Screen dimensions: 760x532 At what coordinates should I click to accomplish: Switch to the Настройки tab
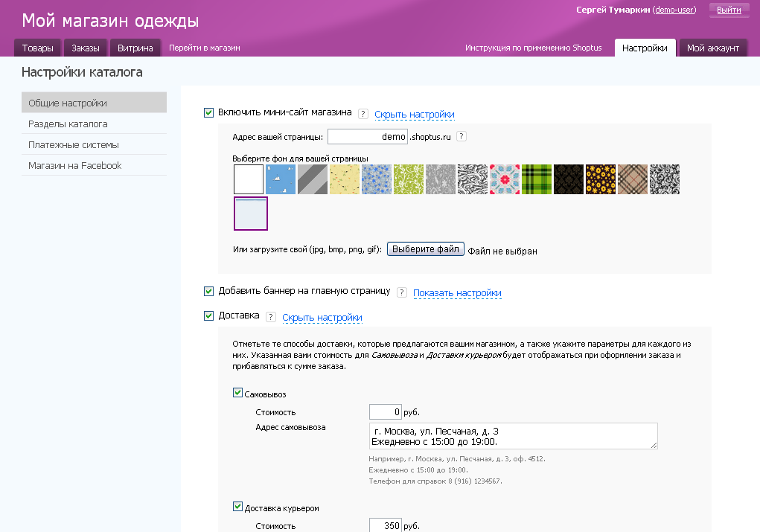click(x=645, y=48)
